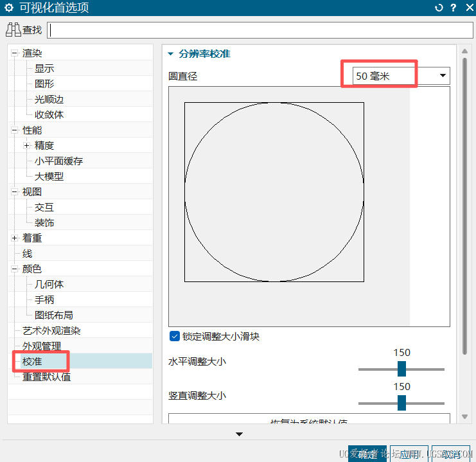Select 收敛体 in the tree
The width and height of the screenshot is (476, 462).
click(x=49, y=114)
